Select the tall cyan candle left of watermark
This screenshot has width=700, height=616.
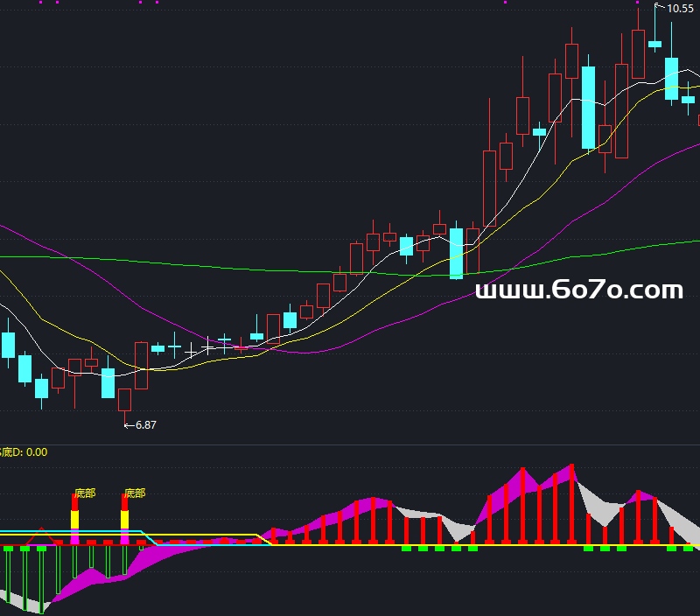(x=456, y=253)
